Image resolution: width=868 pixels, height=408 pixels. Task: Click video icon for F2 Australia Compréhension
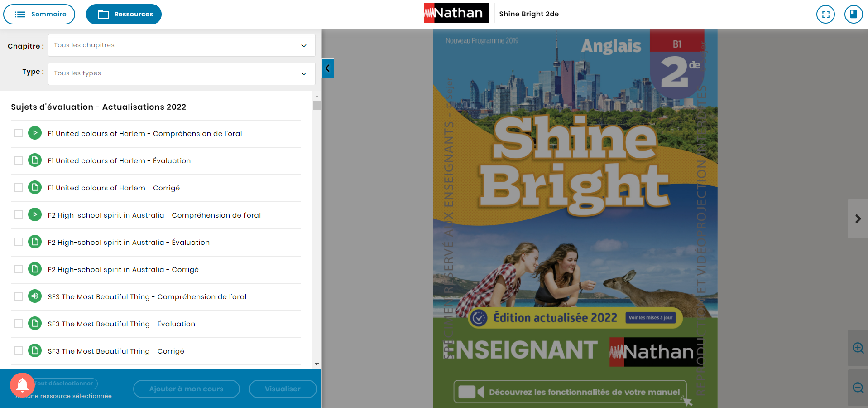click(35, 214)
